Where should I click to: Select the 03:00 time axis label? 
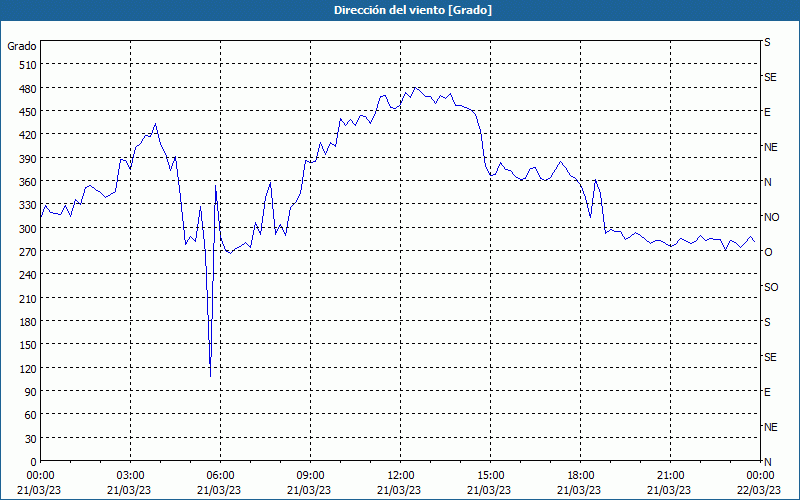point(131,476)
